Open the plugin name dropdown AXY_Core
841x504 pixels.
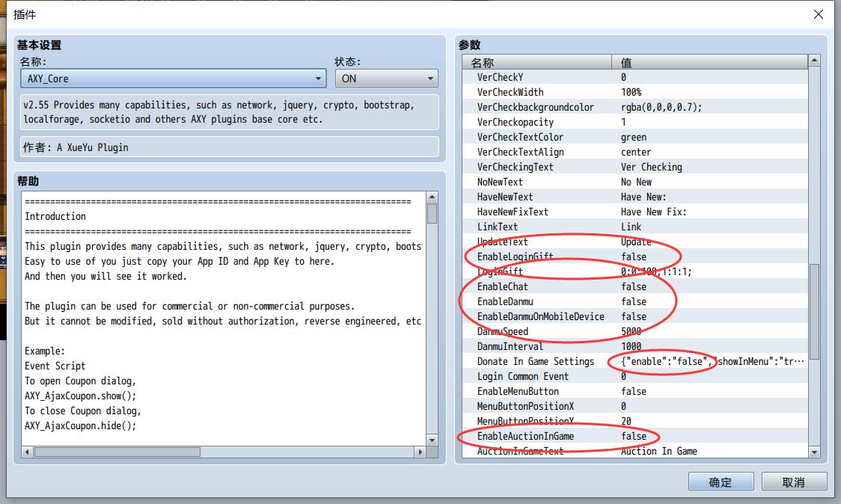[174, 79]
